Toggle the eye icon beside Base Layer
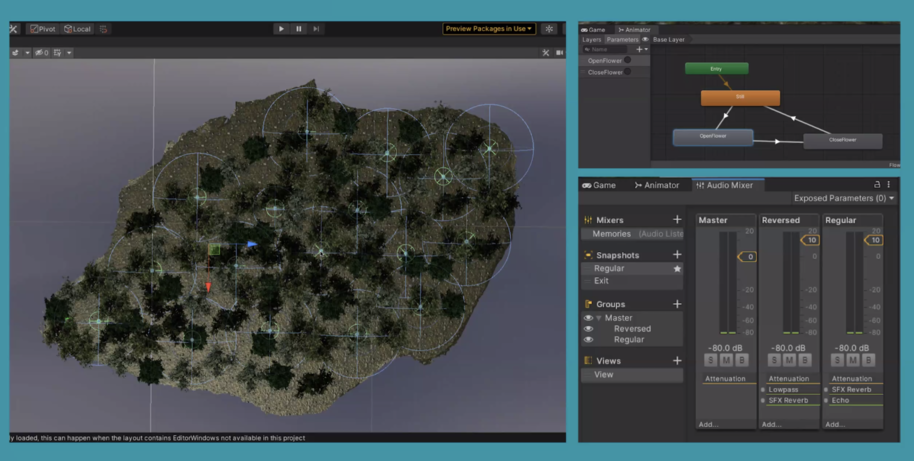The image size is (914, 461). pyautogui.click(x=646, y=39)
